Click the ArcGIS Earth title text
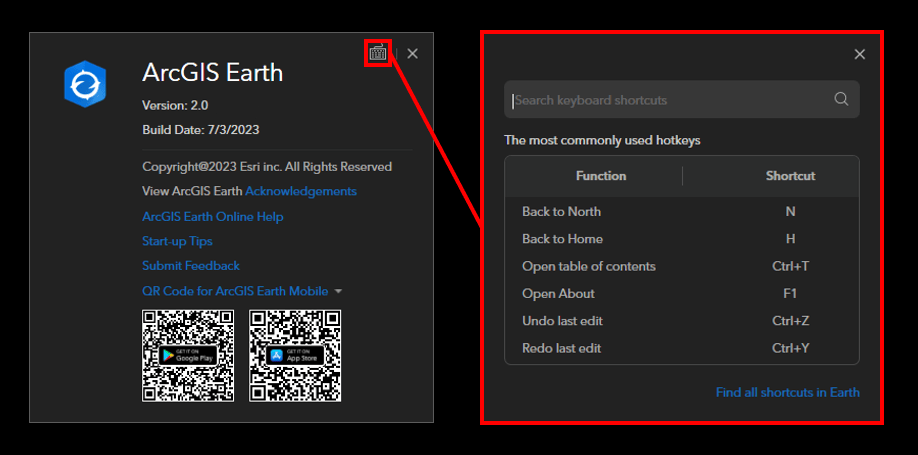 213,73
